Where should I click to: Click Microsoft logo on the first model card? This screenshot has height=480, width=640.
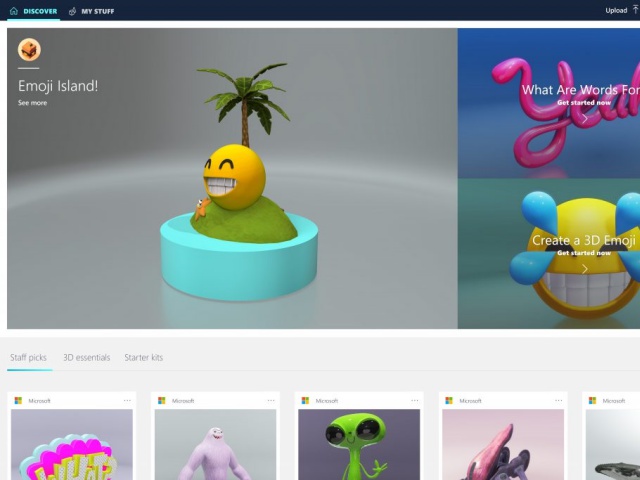coord(18,401)
